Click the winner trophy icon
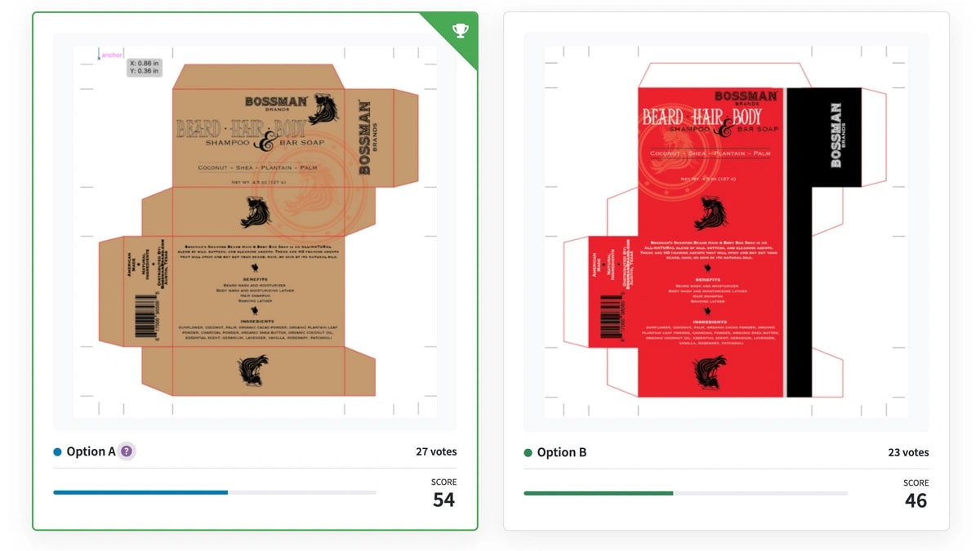 pos(460,31)
